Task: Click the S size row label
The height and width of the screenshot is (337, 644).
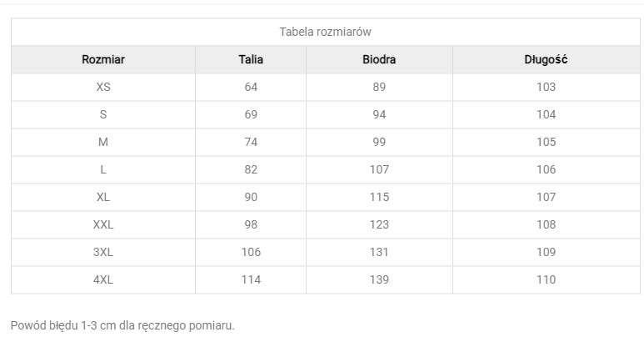Action: (103, 114)
